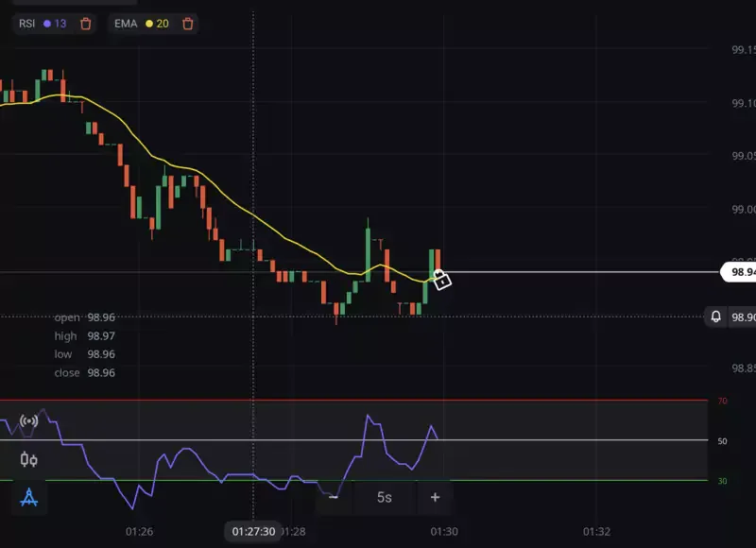This screenshot has height=548, width=756.
Task: Click the lock icon on price line
Action: (x=442, y=280)
